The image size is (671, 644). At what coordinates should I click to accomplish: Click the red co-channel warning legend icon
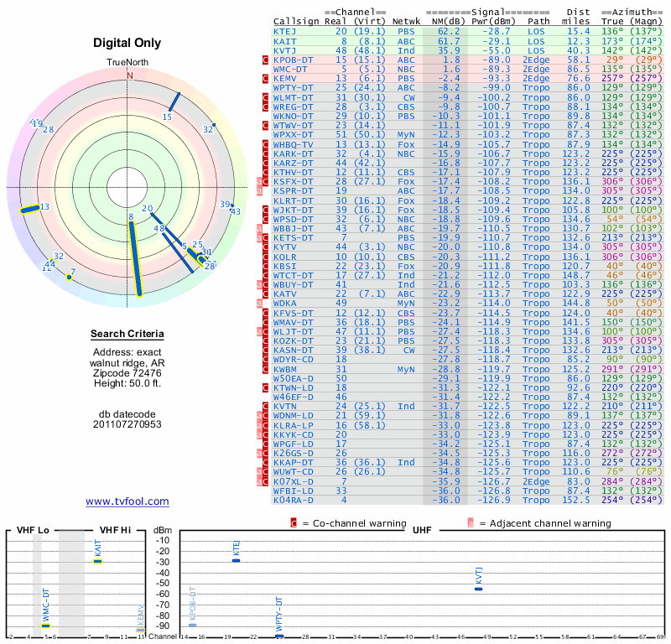294,523
